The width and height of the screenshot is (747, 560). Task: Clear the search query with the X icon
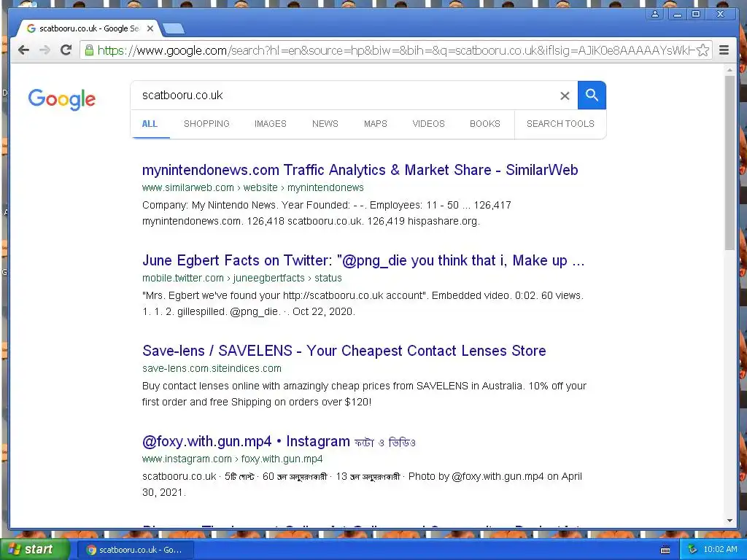(x=565, y=96)
